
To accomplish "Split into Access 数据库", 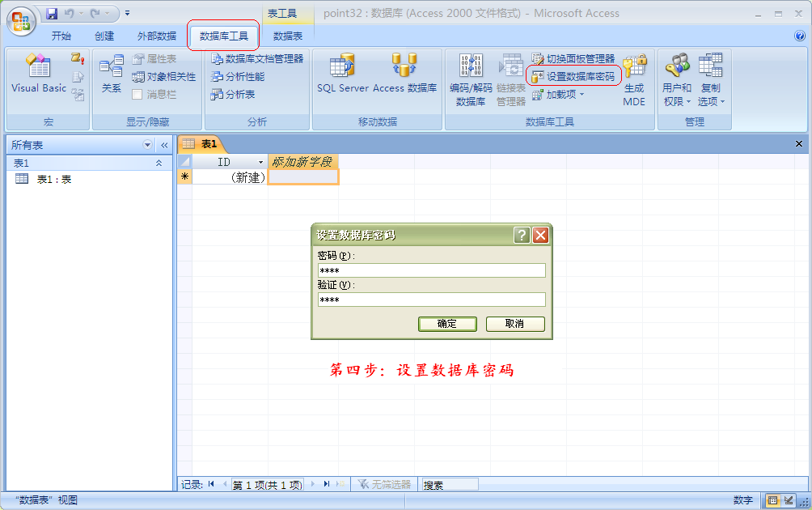I will click(405, 74).
